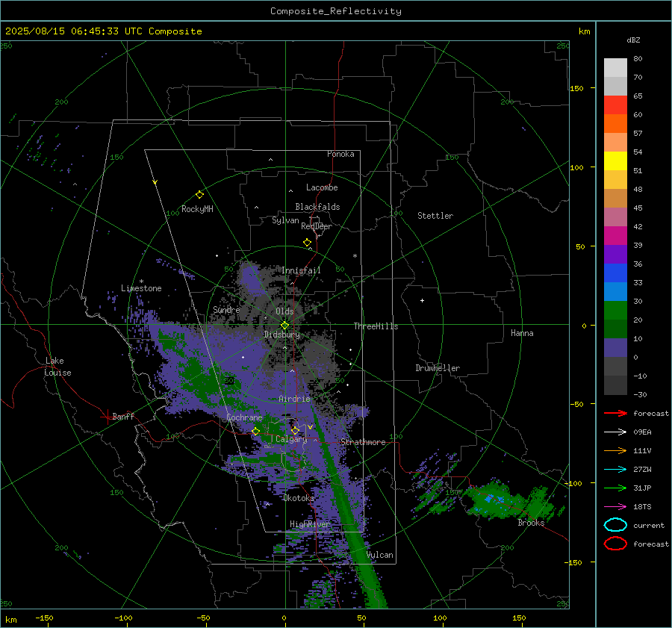Select the orange 57-60 dBZ swatch

(615, 124)
